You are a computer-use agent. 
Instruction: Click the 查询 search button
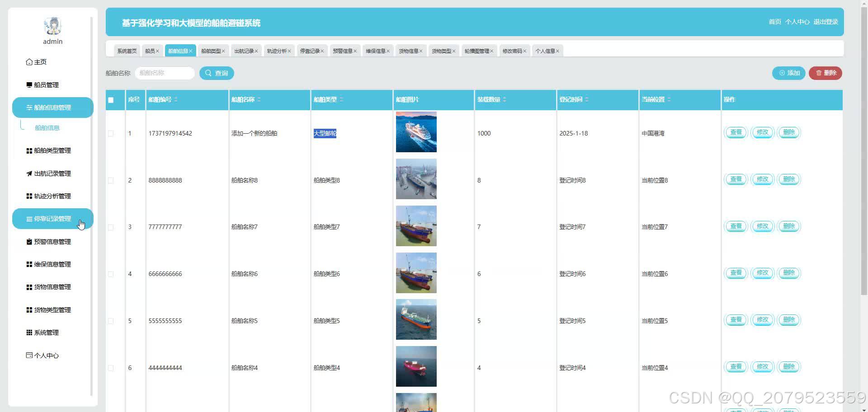coord(217,73)
